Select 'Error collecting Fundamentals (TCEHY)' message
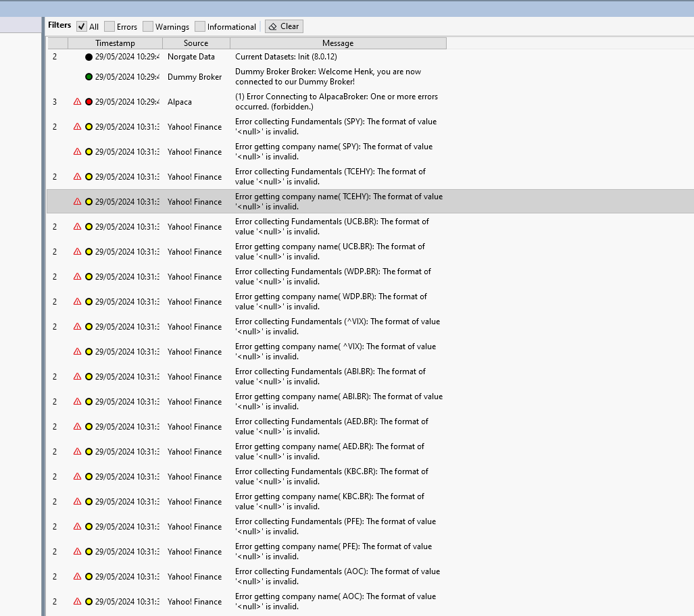 pos(330,176)
